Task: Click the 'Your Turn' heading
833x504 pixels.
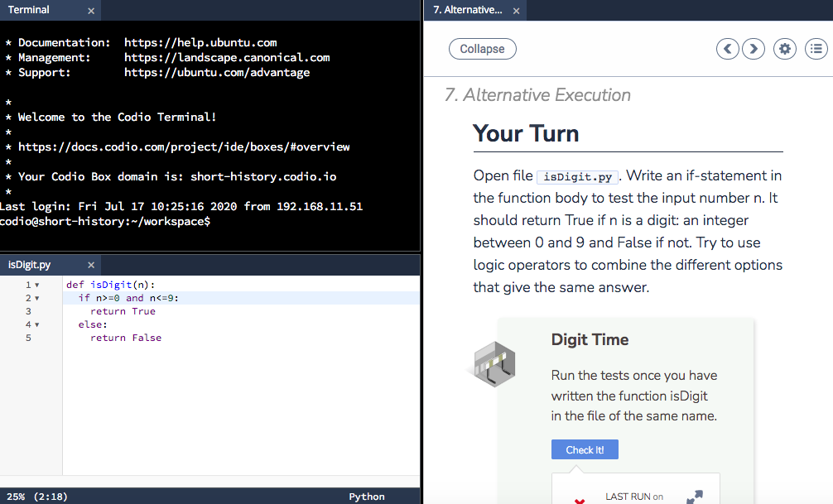Action: [x=526, y=133]
